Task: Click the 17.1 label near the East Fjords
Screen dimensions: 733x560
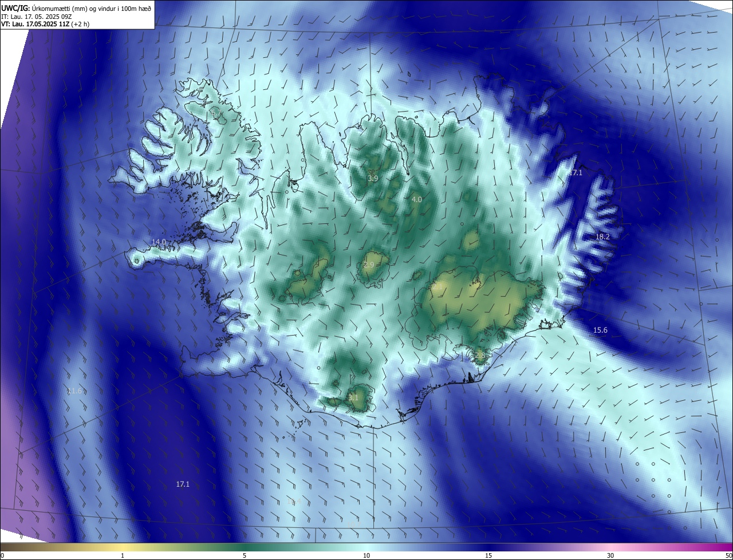Action: coord(575,172)
